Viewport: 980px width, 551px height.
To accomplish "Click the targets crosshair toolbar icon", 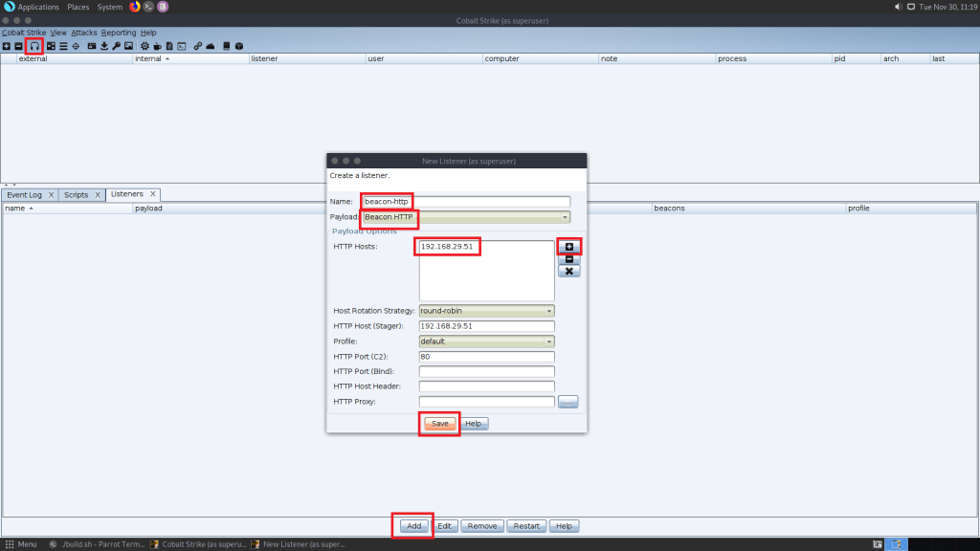I will (x=76, y=46).
